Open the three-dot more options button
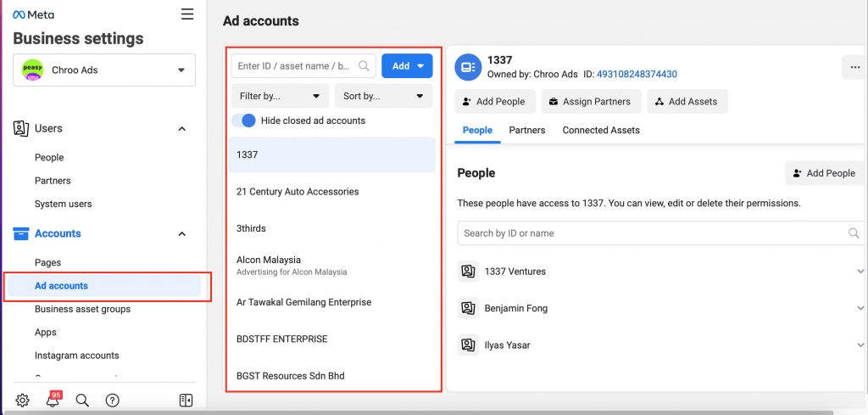Viewport: 868px width, 415px height. 854,67
